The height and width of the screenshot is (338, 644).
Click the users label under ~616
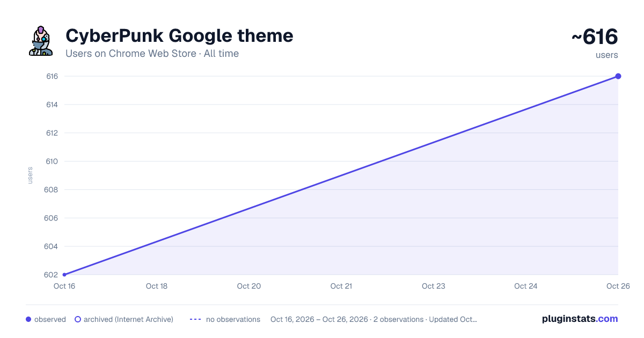607,55
